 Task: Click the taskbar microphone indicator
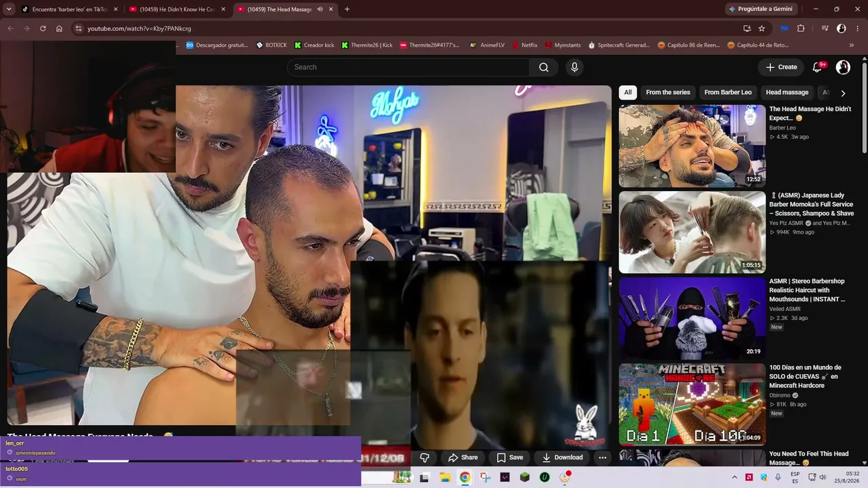(x=777, y=477)
